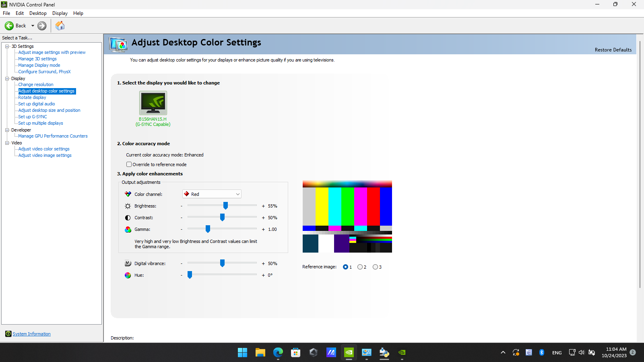The width and height of the screenshot is (644, 362).
Task: Click the Adjust Desktop Color Settings header icon
Action: pyautogui.click(x=119, y=44)
